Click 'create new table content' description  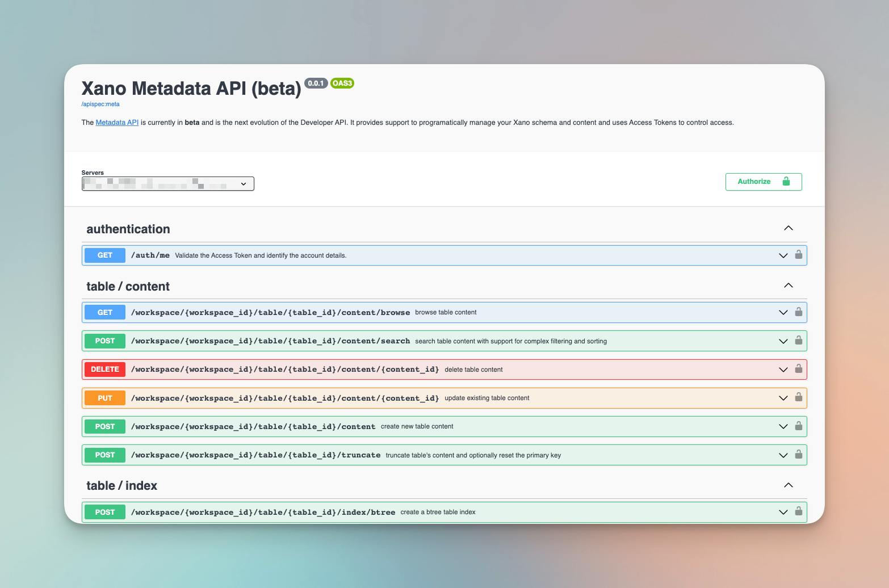pyautogui.click(x=417, y=426)
